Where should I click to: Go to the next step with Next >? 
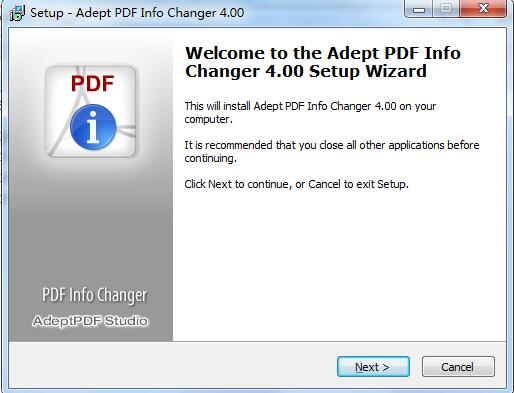(x=373, y=367)
